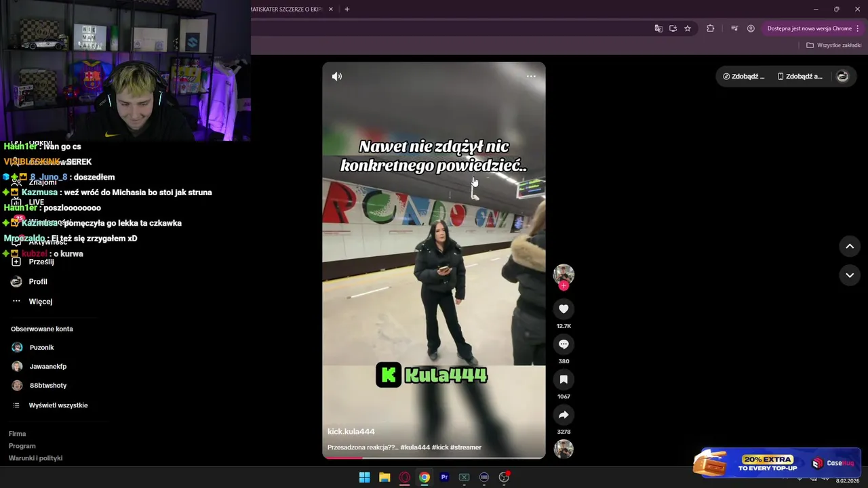This screenshot has height=488, width=868.
Task: Expand the Warunki i polityki footer section
Action: (x=35, y=458)
